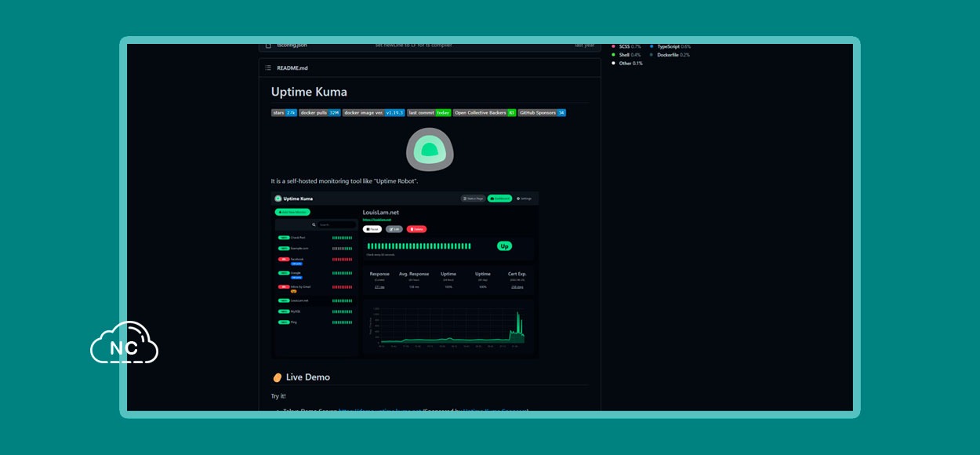Select the Google monitor row
980x455 pixels.
(315, 274)
